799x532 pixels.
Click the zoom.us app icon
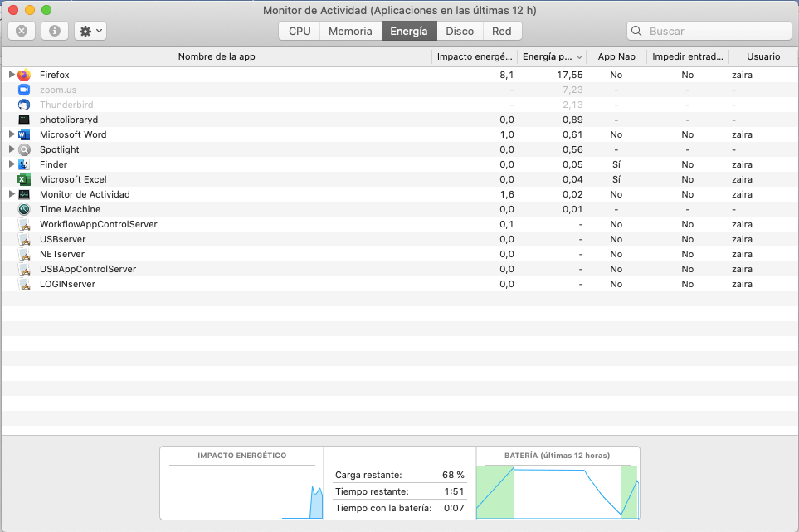[x=24, y=90]
